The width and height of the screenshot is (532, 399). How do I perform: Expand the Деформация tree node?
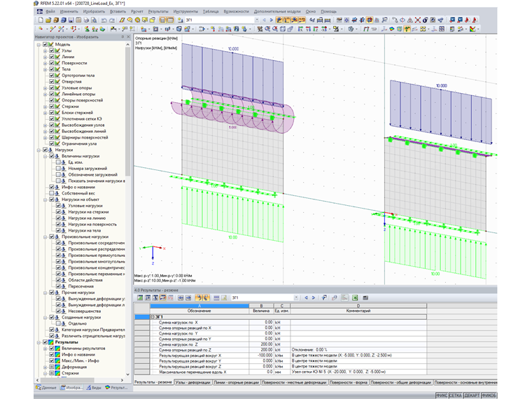point(45,367)
